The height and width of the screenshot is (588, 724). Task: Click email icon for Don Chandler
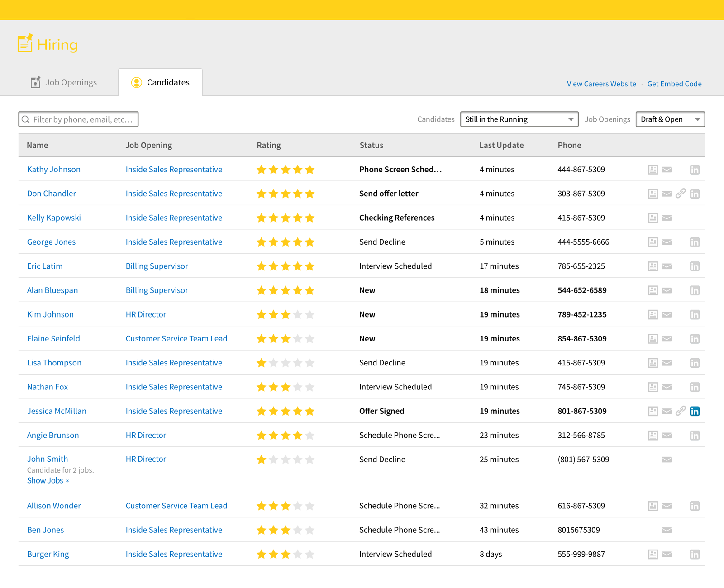[x=667, y=194]
